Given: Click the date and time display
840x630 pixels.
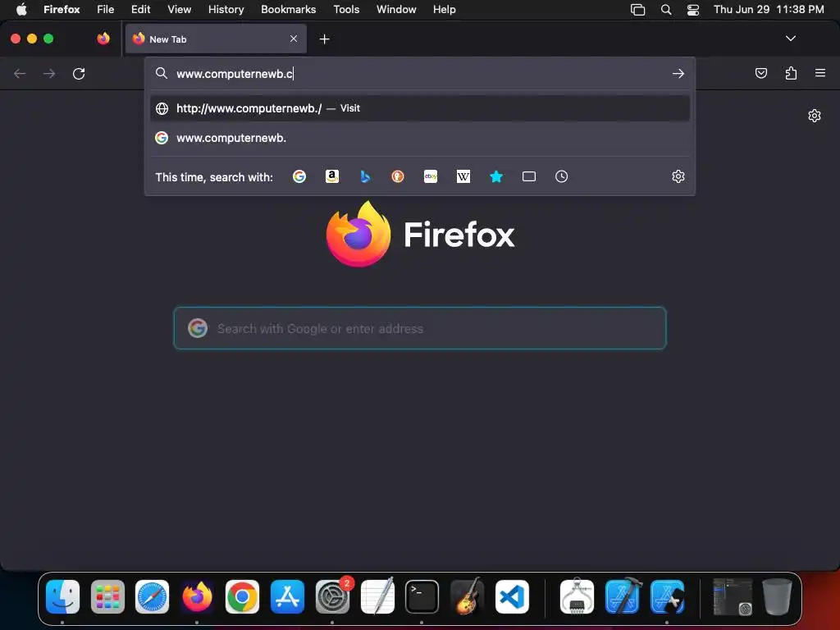Looking at the screenshot, I should [769, 9].
